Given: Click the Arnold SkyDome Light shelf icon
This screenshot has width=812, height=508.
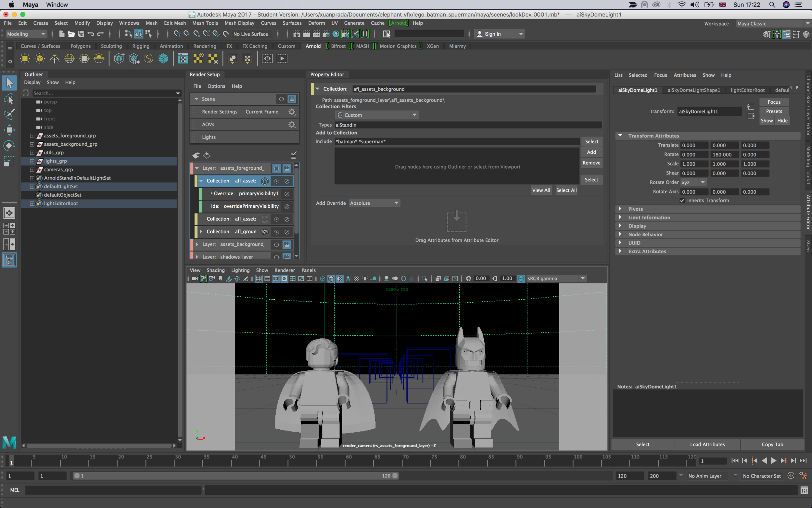Looking at the screenshot, I should [x=69, y=59].
